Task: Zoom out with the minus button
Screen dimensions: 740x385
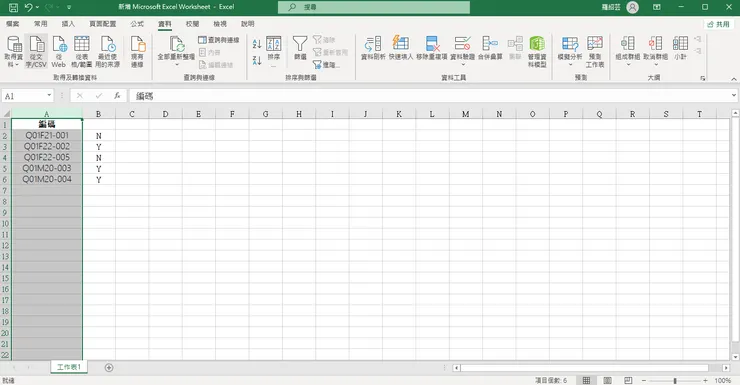Action: click(644, 380)
